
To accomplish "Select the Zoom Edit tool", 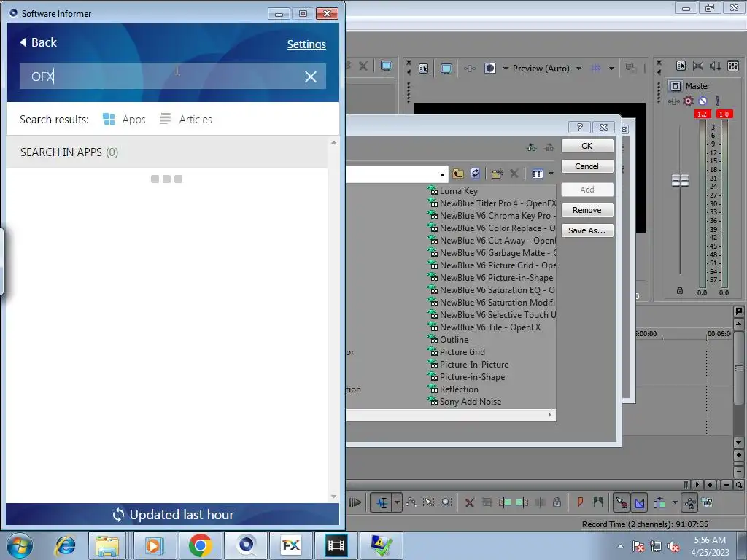I will [x=446, y=502].
